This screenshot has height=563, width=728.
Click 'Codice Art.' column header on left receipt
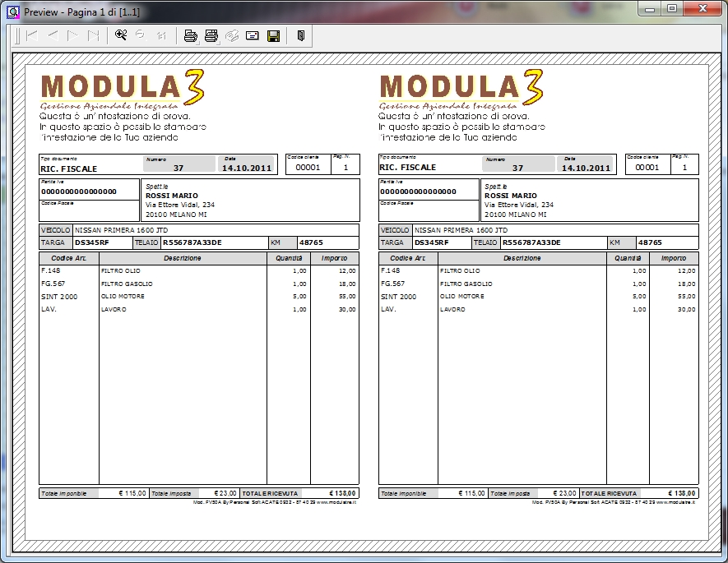69,258
